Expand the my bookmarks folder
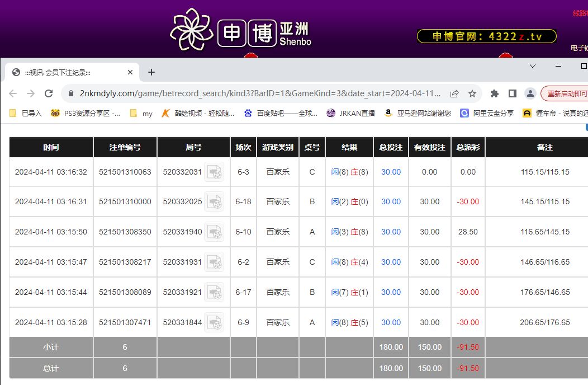588x385 pixels. (x=141, y=113)
